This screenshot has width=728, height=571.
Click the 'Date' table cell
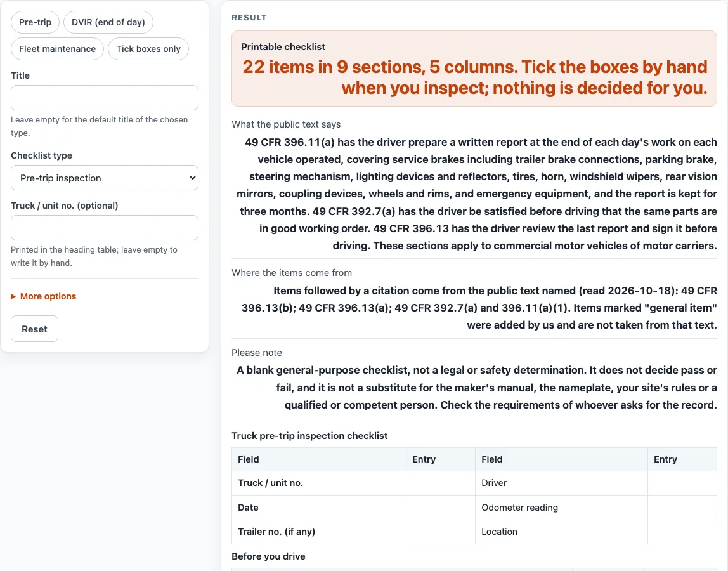[319, 508]
